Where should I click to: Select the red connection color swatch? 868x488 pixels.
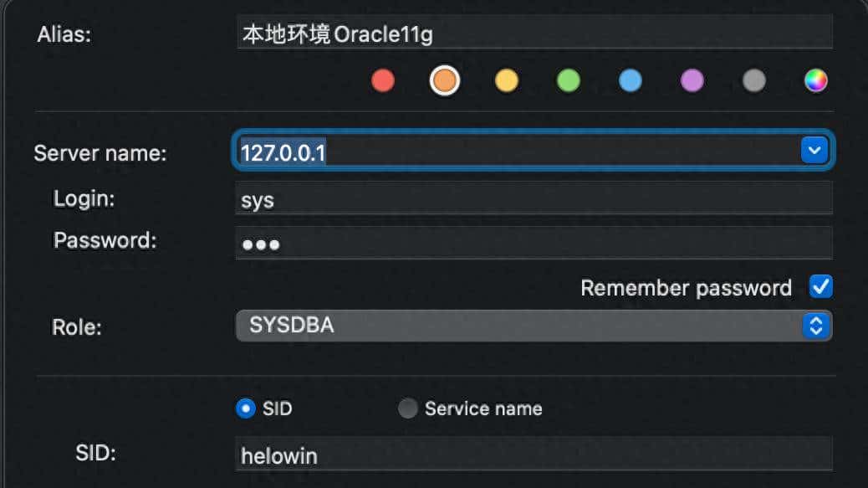click(x=382, y=80)
